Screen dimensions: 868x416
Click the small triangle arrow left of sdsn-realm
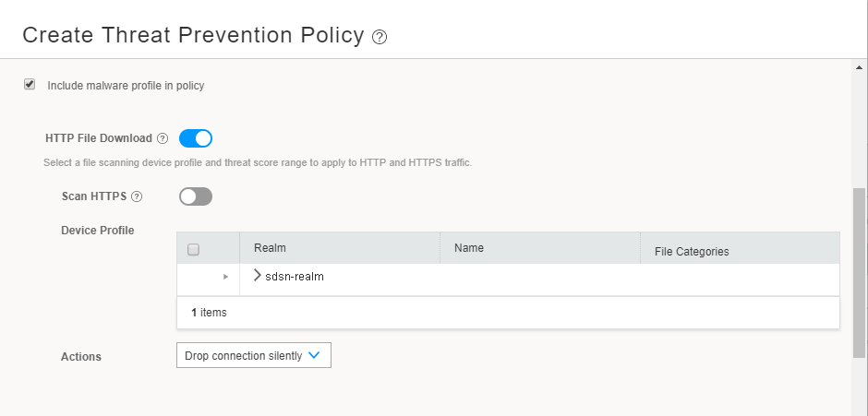click(x=225, y=277)
